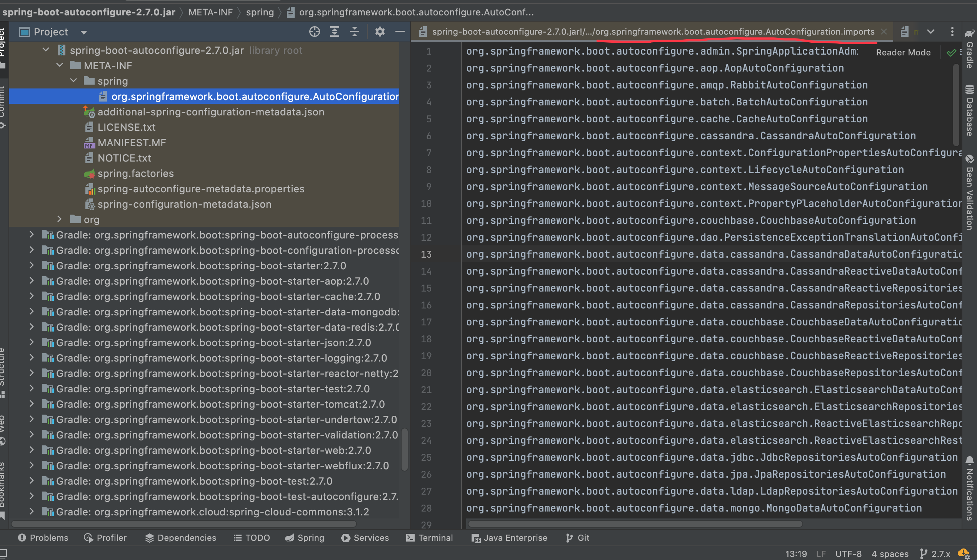Screen dimensions: 977x560
Task: Collapse the META-INF folder
Action: click(x=60, y=66)
